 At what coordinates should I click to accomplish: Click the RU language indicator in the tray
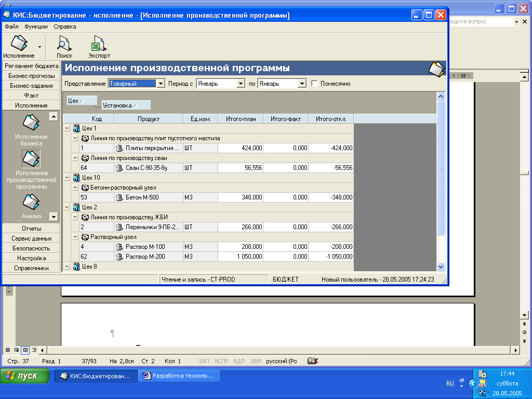coord(450,383)
